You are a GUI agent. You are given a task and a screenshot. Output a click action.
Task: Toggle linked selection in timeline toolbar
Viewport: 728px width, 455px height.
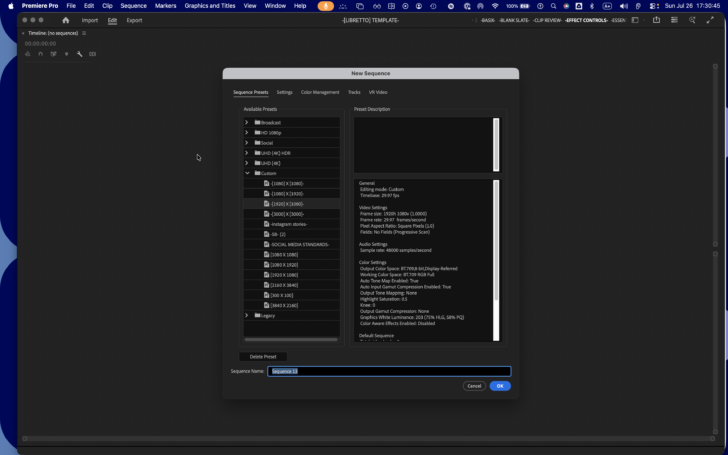pos(53,54)
